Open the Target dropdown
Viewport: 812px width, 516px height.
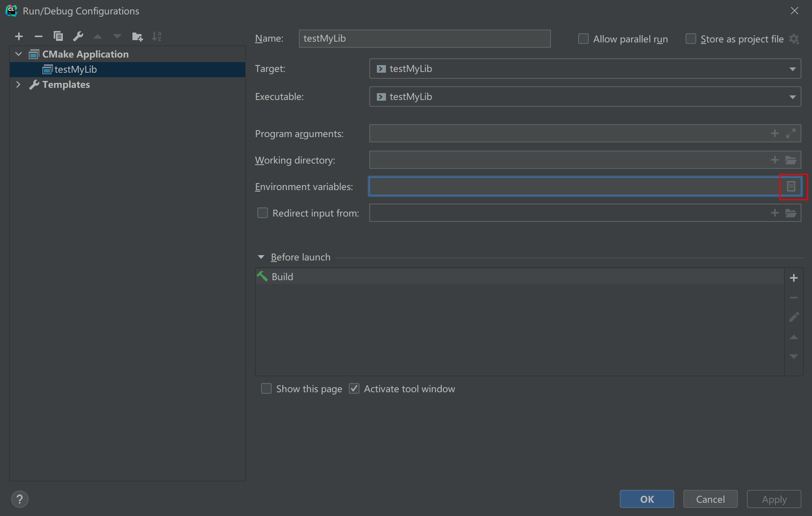(x=792, y=69)
